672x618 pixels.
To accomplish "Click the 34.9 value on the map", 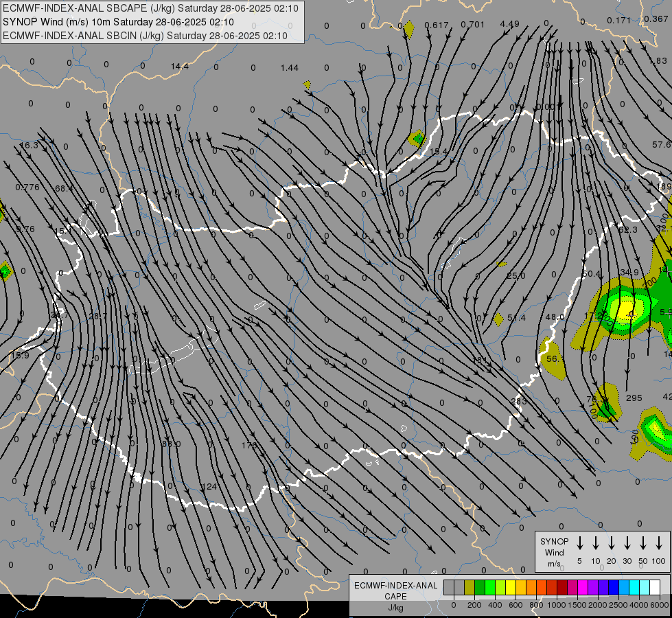I will coord(629,273).
